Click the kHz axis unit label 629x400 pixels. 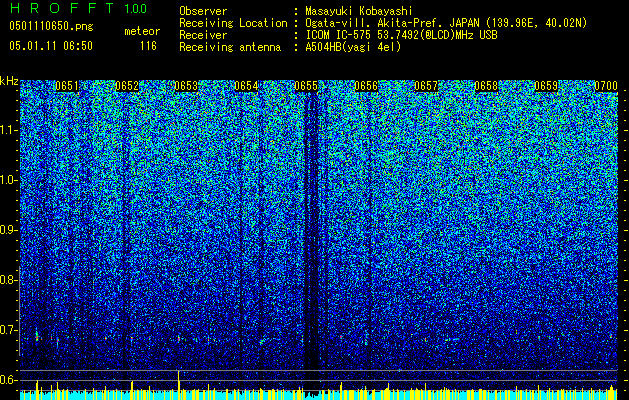pos(9,82)
